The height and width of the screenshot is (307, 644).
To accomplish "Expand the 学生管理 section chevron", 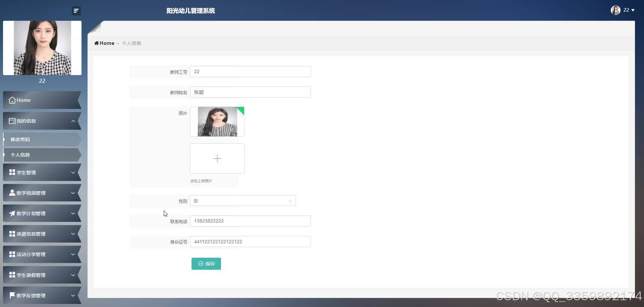I will point(73,172).
